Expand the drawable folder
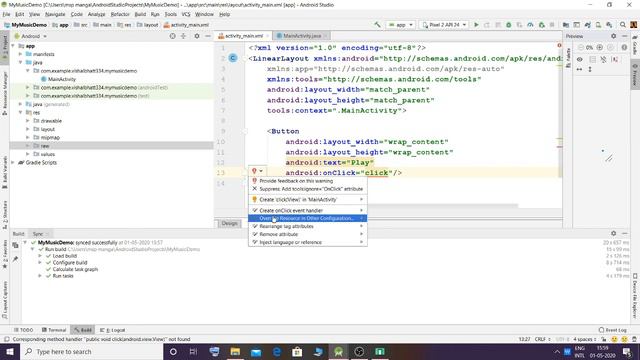 point(28,121)
